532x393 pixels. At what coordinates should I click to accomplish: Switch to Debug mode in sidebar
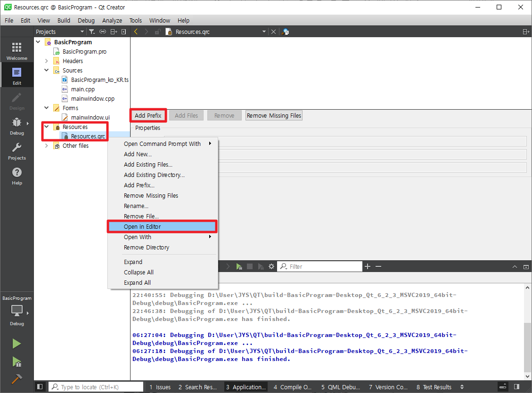(x=16, y=126)
